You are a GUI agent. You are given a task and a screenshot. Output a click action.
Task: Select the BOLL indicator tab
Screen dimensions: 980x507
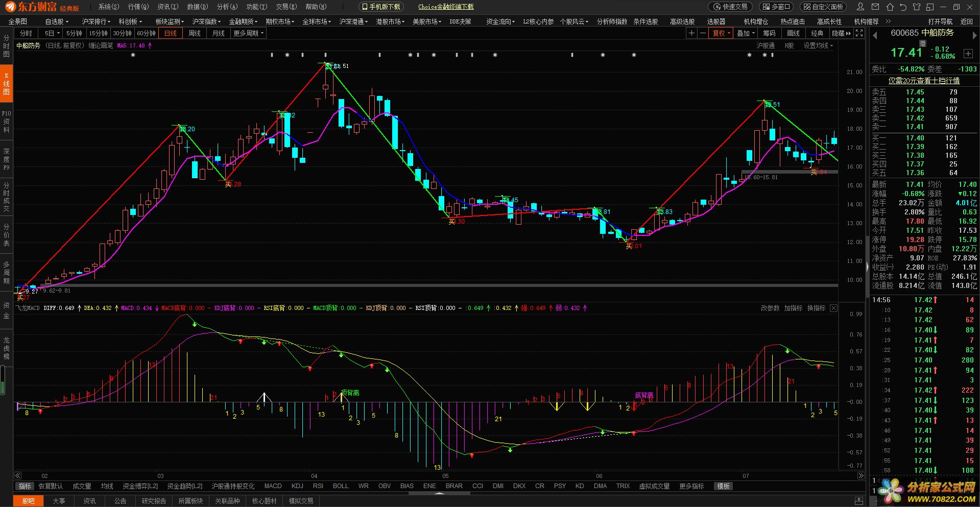[341, 486]
